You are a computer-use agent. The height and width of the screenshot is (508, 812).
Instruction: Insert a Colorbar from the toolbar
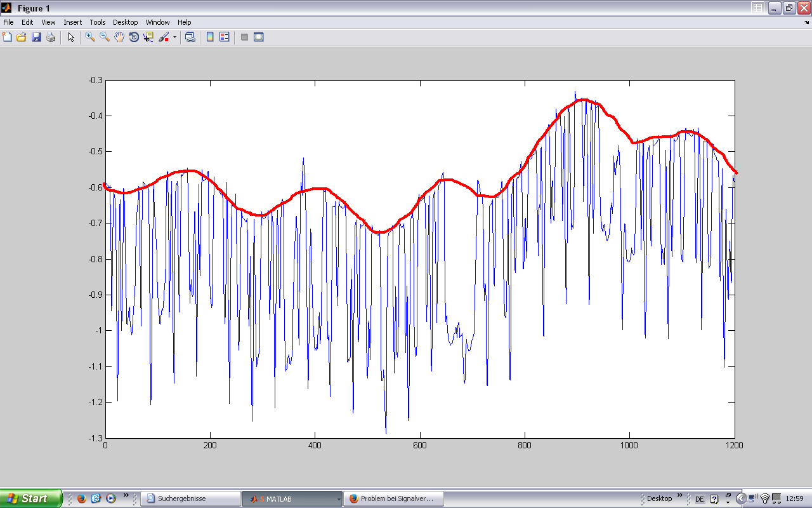[x=210, y=37]
